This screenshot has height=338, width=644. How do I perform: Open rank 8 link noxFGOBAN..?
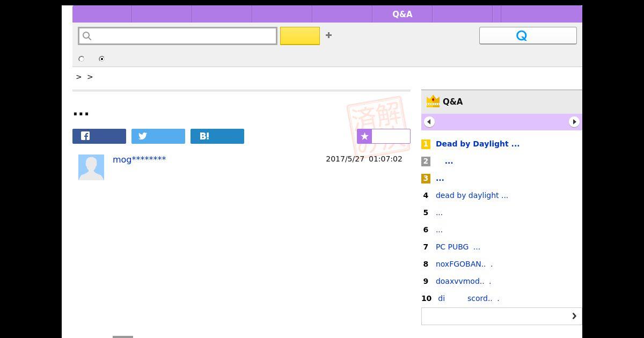click(x=464, y=264)
